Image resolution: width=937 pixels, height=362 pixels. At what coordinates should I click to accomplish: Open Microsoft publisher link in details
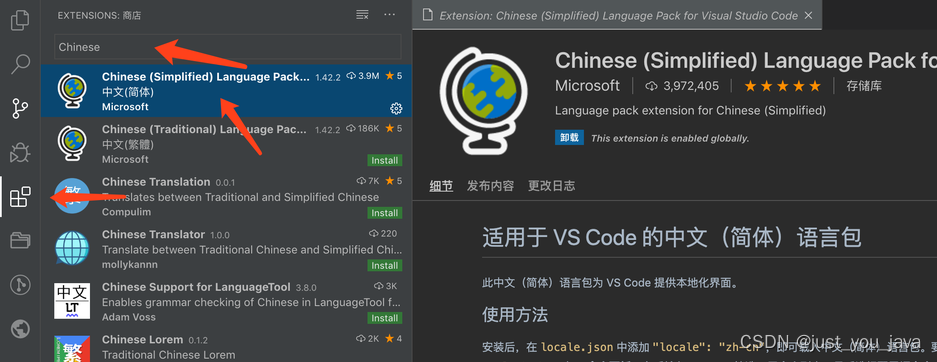[587, 86]
